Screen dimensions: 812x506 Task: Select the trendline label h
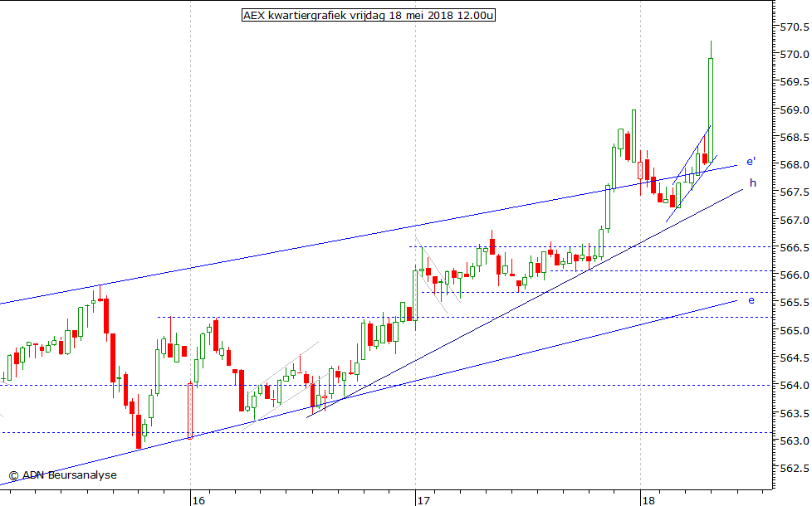[x=753, y=182]
